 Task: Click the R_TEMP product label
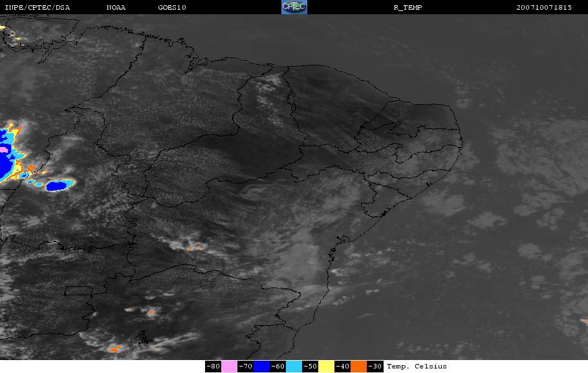coord(408,7)
